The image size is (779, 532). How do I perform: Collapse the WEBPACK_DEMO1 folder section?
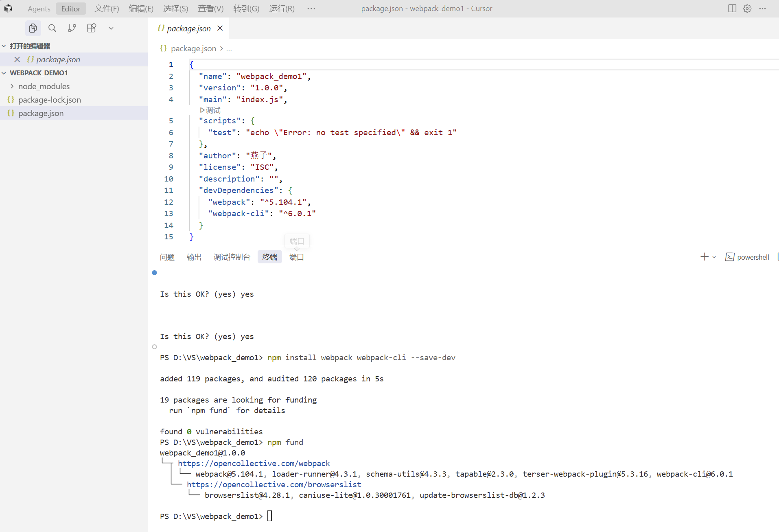click(x=4, y=73)
